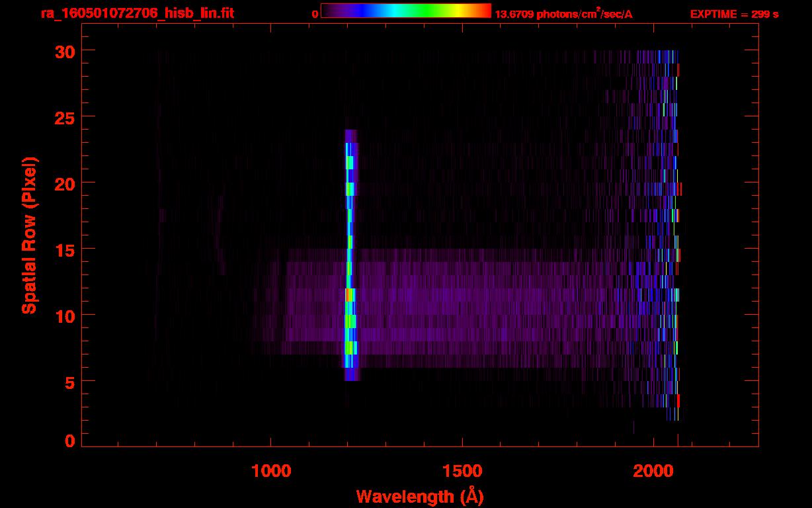Click the filename ra_160501072706_hisb_lin.fit
The height and width of the screenshot is (508, 812).
click(137, 13)
